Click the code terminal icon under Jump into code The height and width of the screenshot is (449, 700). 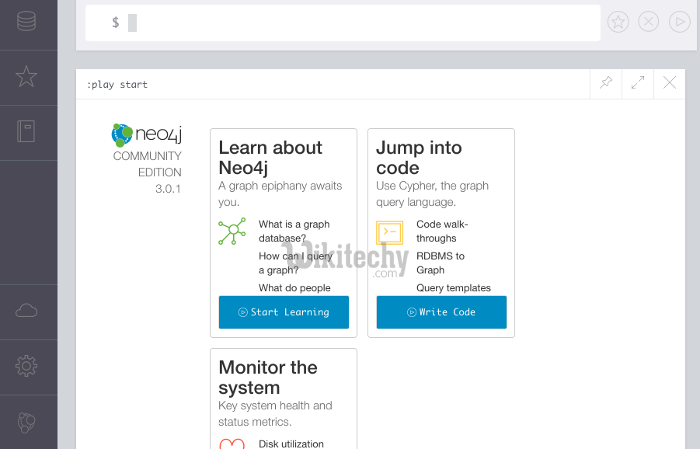click(x=390, y=233)
